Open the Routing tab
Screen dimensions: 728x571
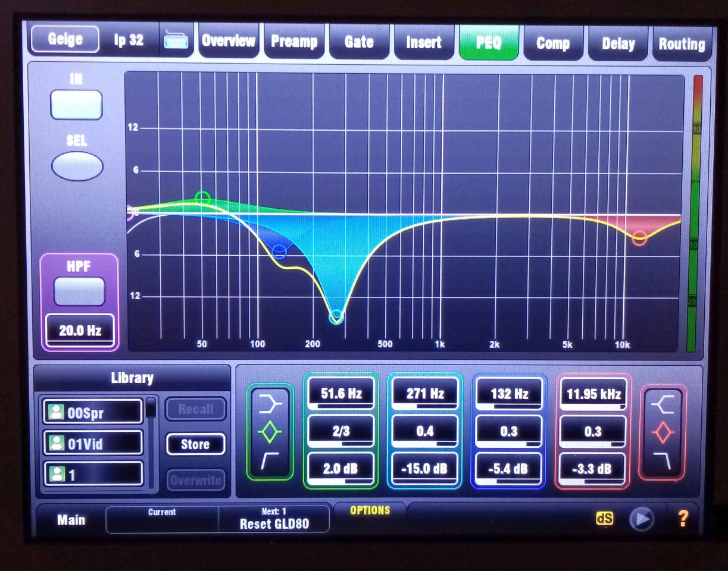[x=682, y=44]
